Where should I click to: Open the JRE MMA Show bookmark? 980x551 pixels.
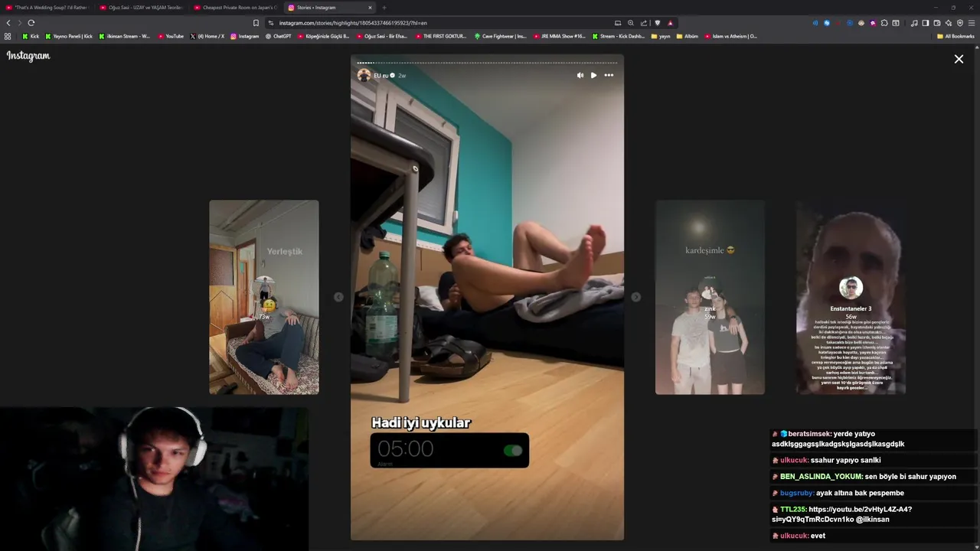tap(559, 36)
